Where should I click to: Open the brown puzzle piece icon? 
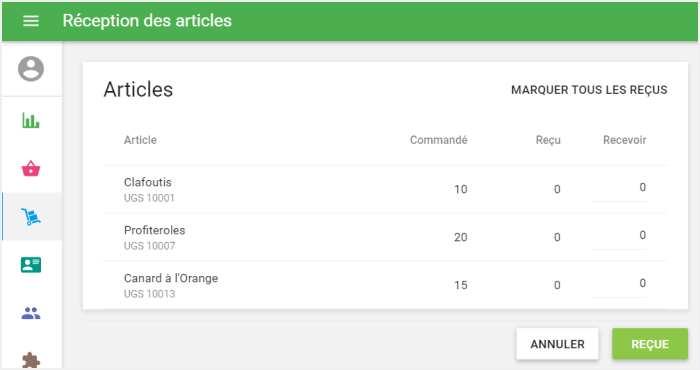(31, 360)
